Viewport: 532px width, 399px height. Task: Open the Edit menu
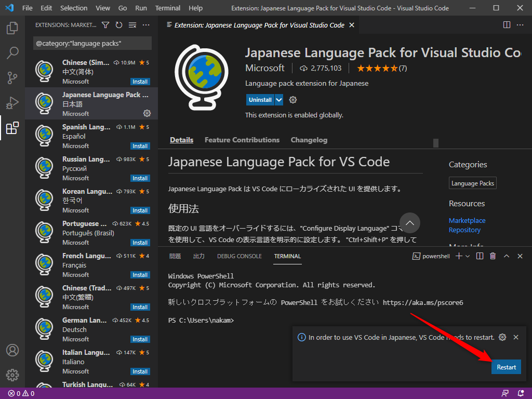click(46, 8)
